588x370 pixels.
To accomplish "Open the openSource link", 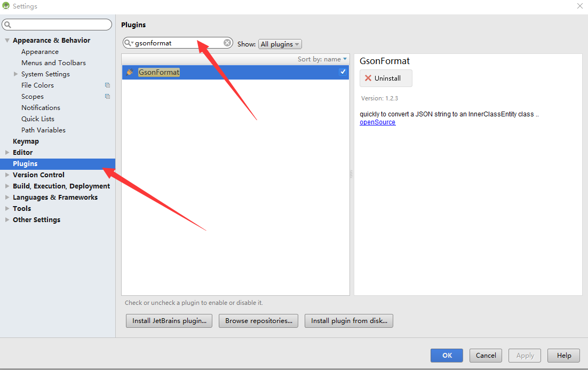I will click(377, 122).
